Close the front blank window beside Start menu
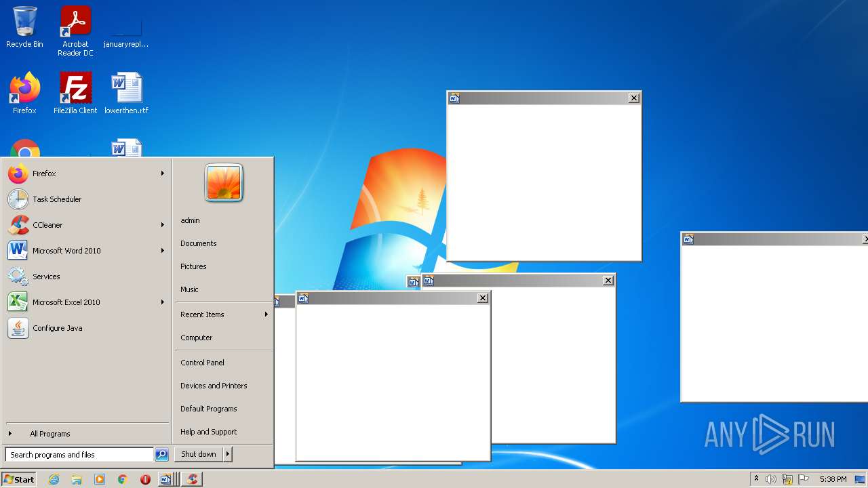The height and width of the screenshot is (488, 868). click(x=483, y=298)
